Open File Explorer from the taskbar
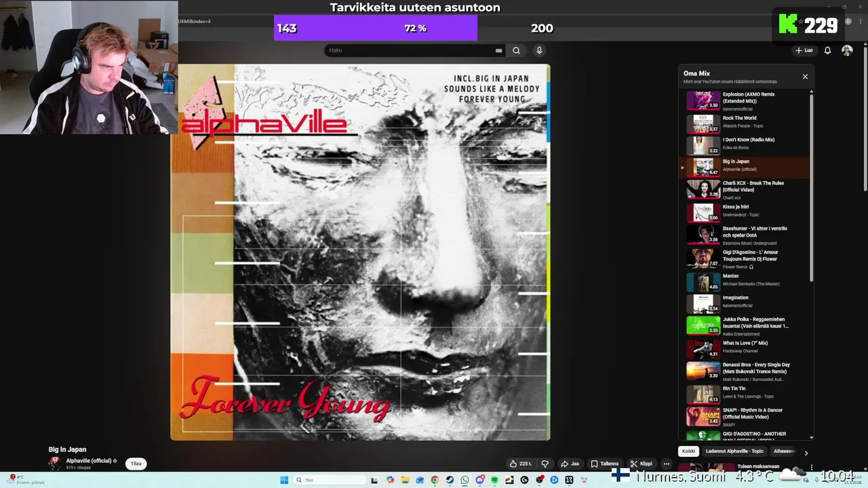The image size is (868, 488). [x=405, y=480]
